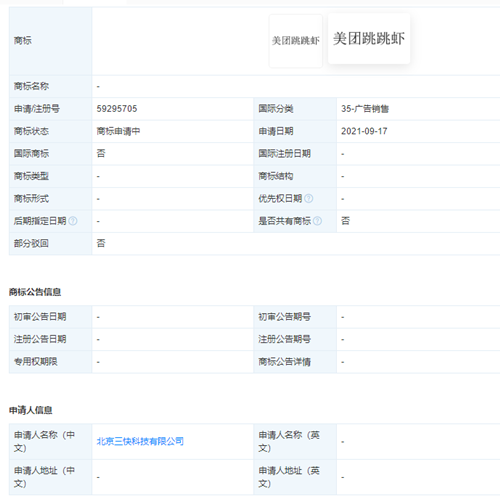Click the 申请/注册号 label cell
Viewport: 500px width, 498px height.
51,109
